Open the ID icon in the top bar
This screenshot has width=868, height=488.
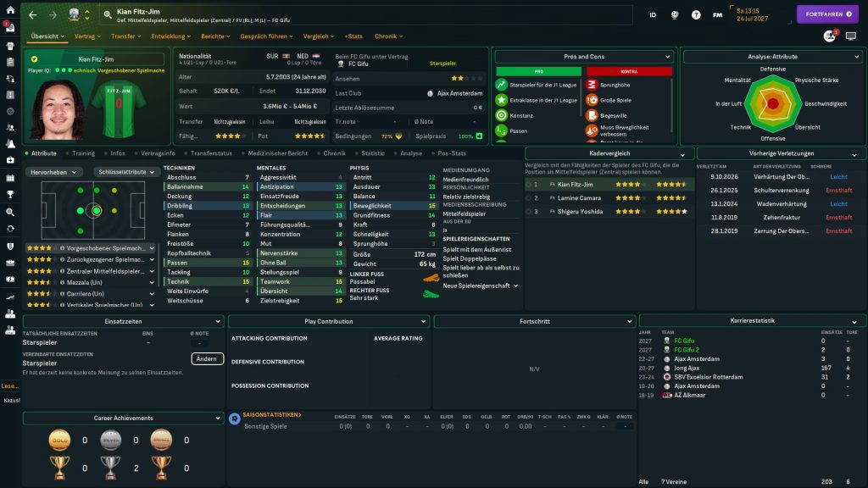click(653, 14)
